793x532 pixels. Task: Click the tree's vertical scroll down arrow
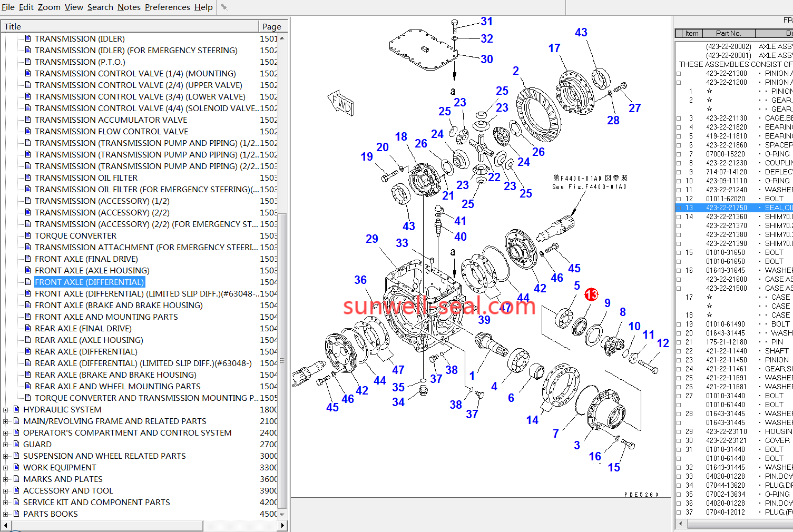point(282,514)
